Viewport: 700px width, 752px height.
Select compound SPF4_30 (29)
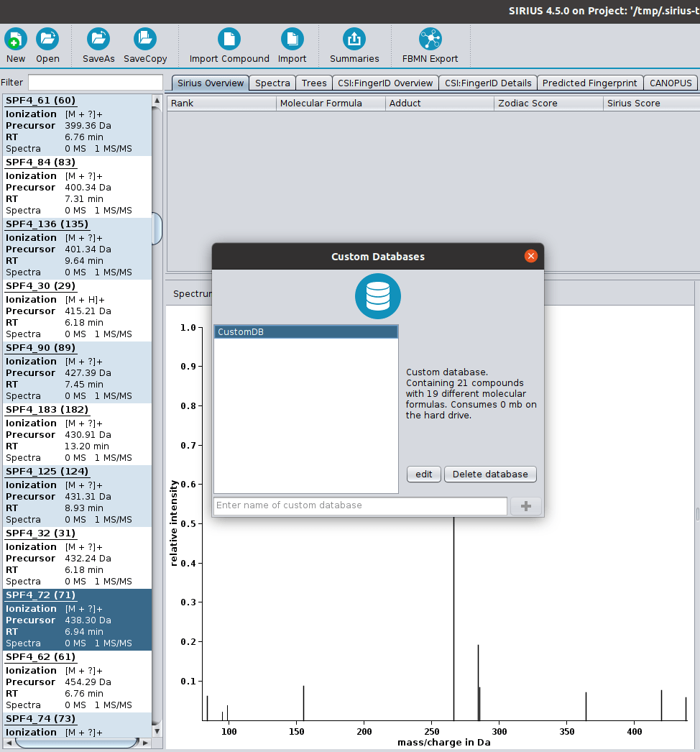coord(77,311)
